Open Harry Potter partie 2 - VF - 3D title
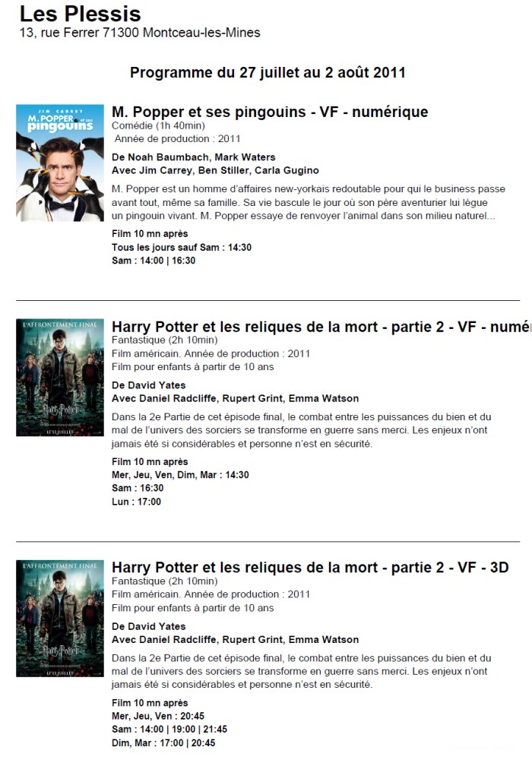 click(310, 567)
